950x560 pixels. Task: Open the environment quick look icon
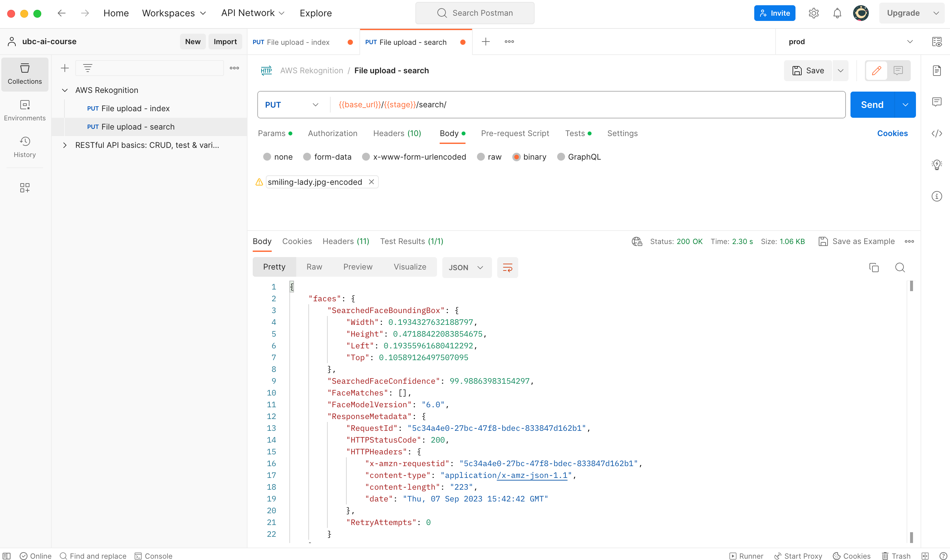click(936, 42)
